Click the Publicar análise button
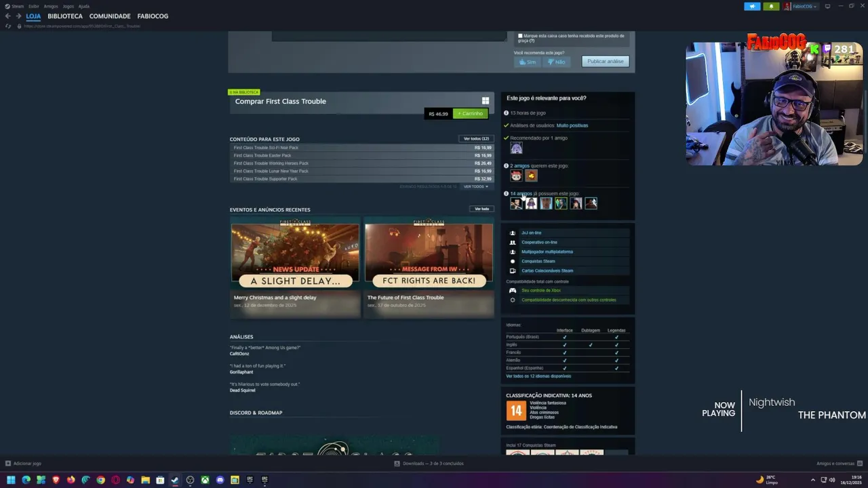The image size is (868, 488). 606,62
